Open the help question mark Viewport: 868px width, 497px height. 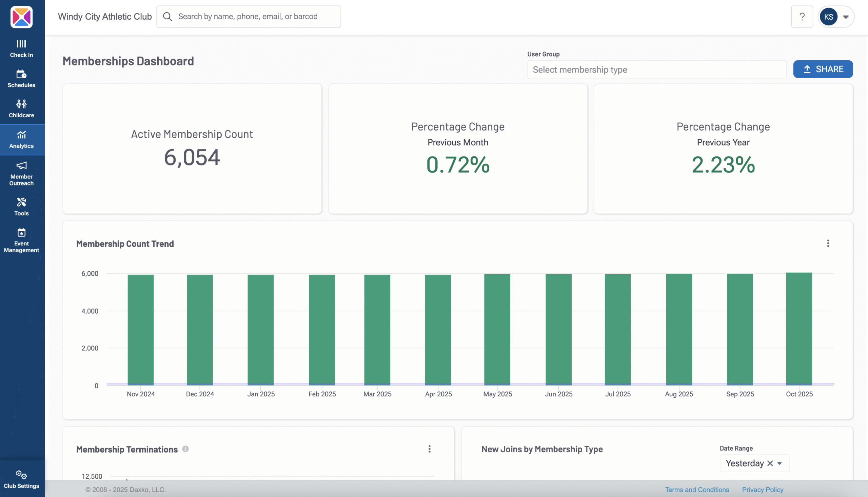pyautogui.click(x=802, y=16)
